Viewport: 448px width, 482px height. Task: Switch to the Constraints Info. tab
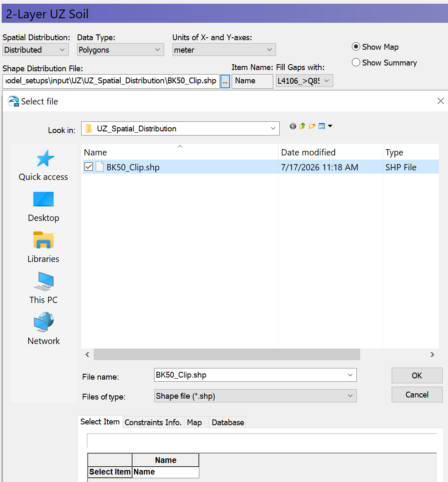point(153,422)
